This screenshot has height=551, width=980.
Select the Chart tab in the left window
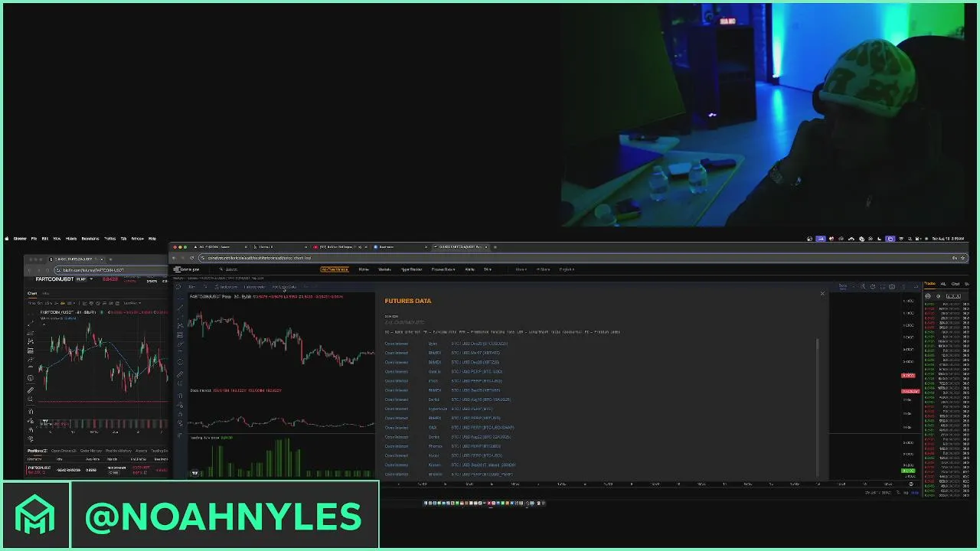coord(32,293)
